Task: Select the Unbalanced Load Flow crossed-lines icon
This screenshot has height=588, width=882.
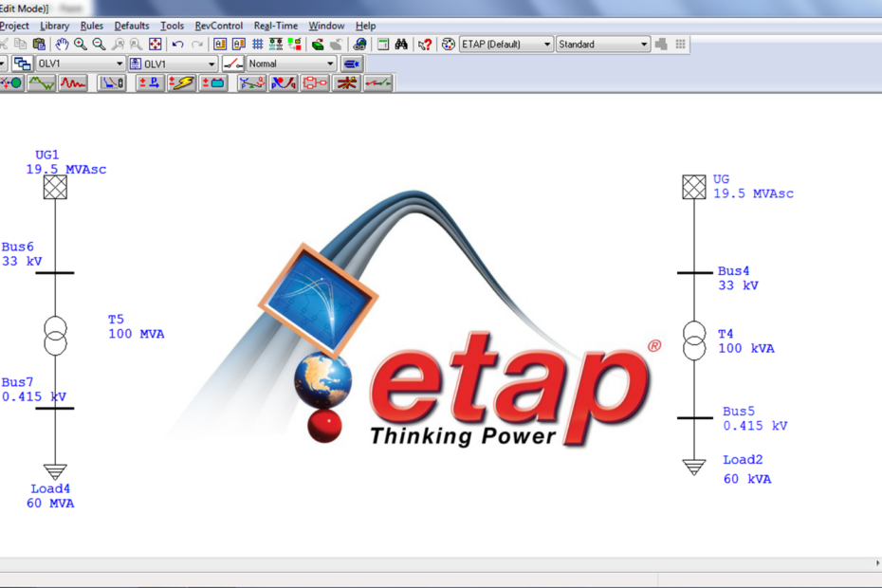Action: click(346, 83)
